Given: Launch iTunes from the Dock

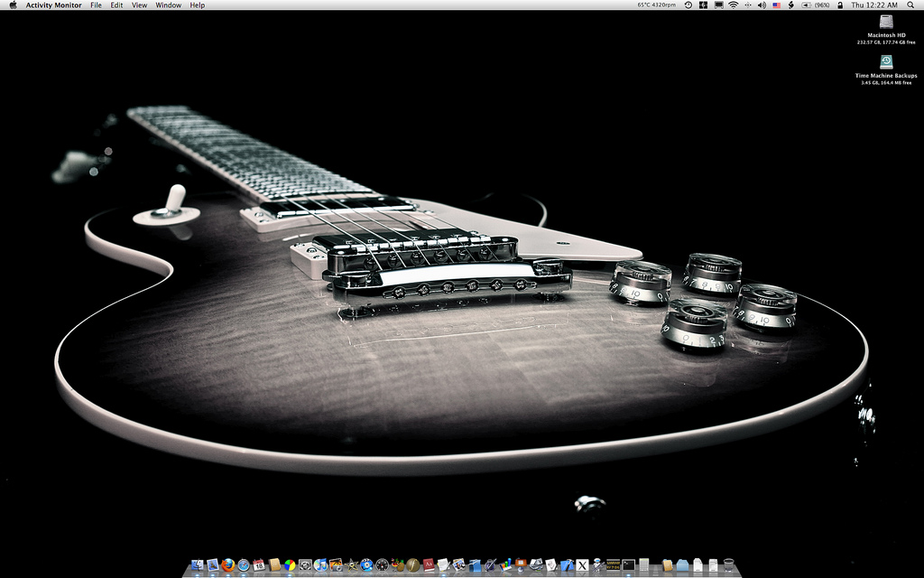Looking at the screenshot, I should click(x=320, y=565).
